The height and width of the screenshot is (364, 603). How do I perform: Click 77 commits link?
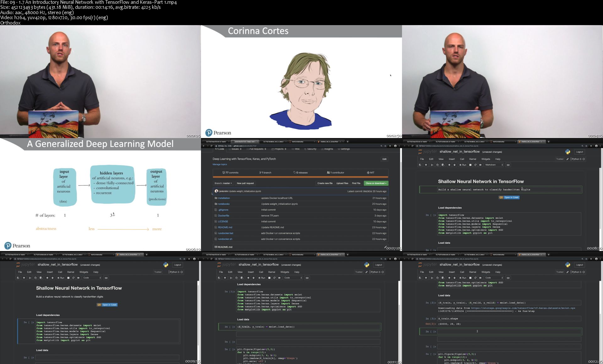(x=231, y=173)
